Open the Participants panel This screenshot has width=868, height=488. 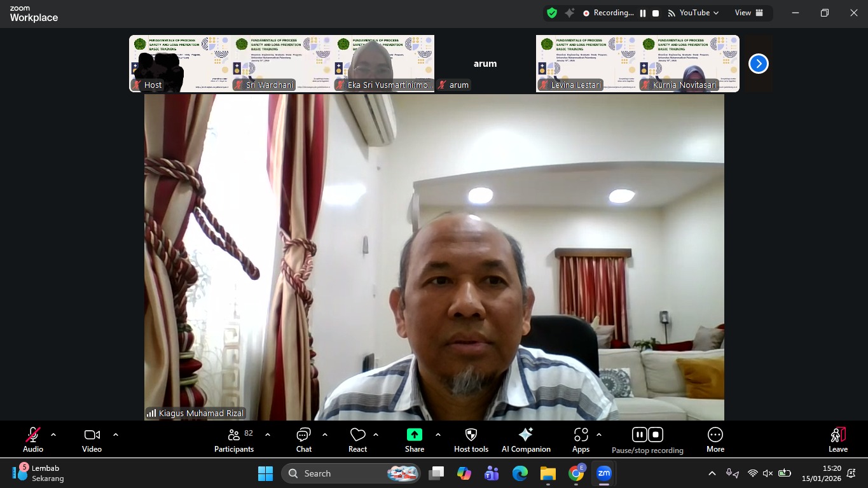tap(234, 439)
